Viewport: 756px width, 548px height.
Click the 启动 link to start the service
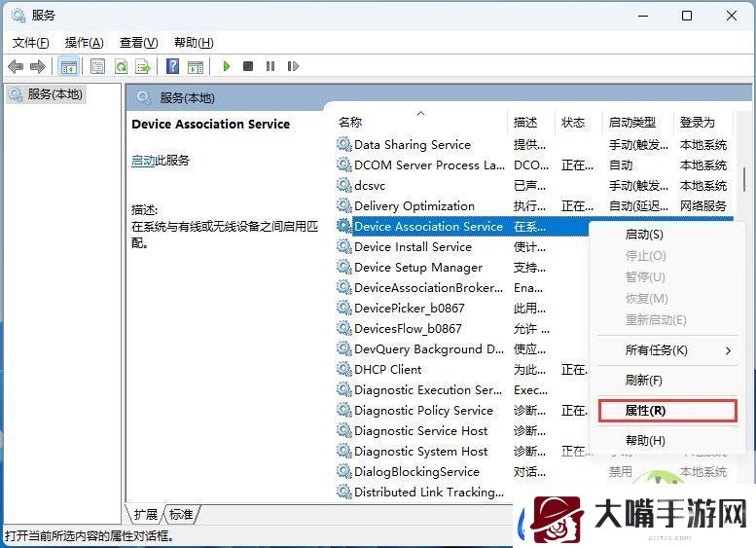pos(143,161)
